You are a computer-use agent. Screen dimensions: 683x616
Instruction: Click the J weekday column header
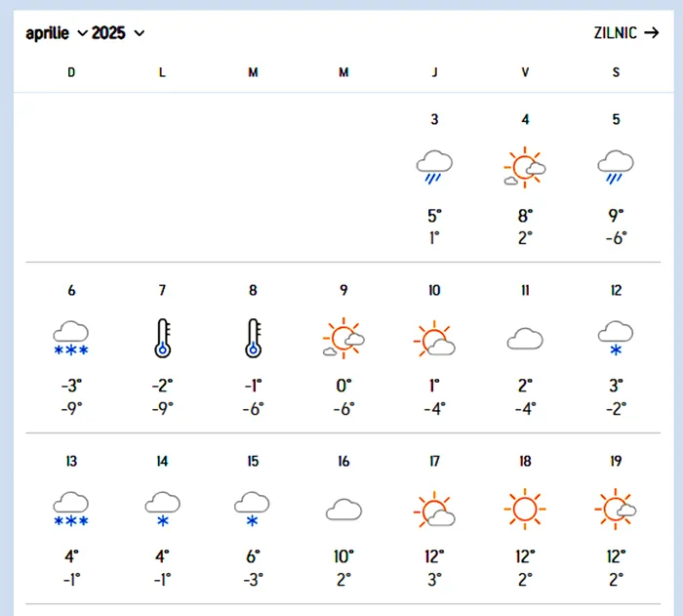[434, 72]
